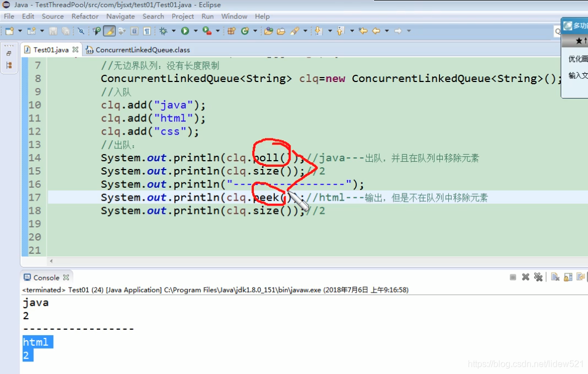Click the Previous Annotation arrow icon
The height and width of the screenshot is (374, 588).
340,31
